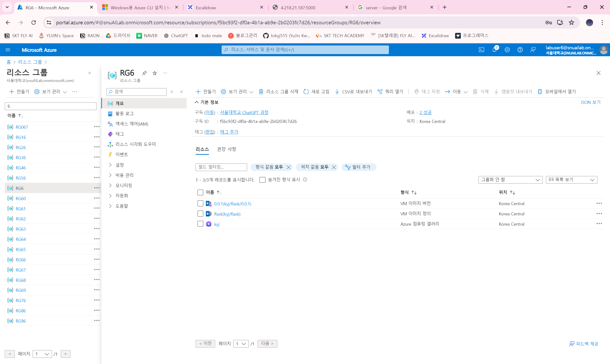Switch to the 권장 사항 tab

click(226, 149)
